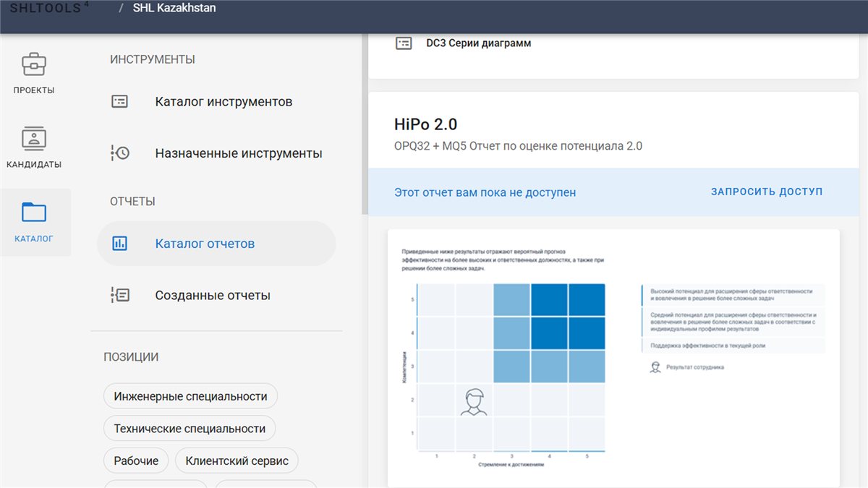Click the ПОЗИЦИИ section heading
The width and height of the screenshot is (868, 488).
131,356
